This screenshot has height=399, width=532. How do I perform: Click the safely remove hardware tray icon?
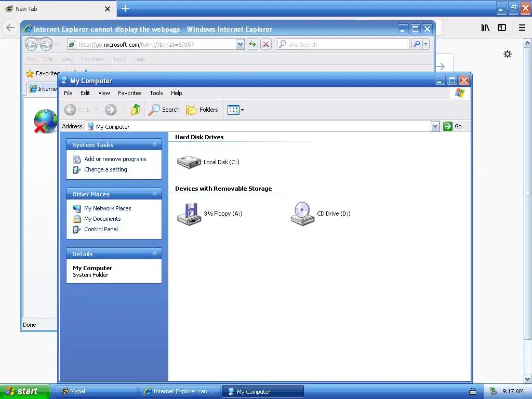coord(494,392)
